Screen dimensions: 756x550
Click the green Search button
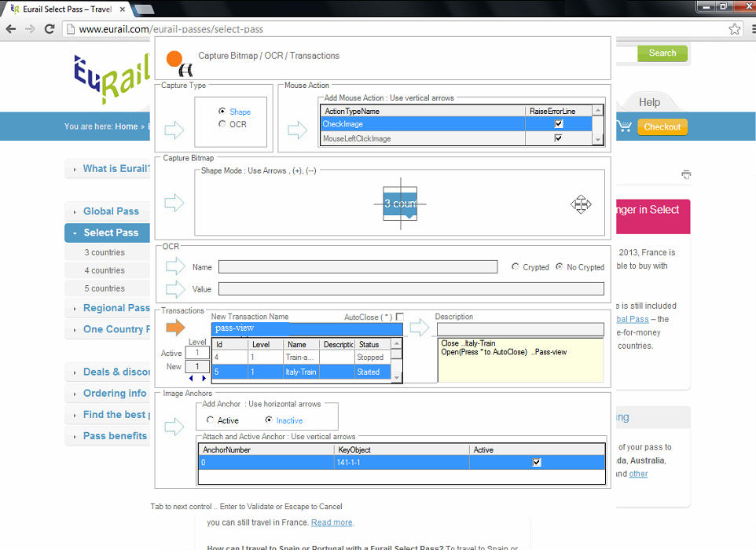point(662,53)
